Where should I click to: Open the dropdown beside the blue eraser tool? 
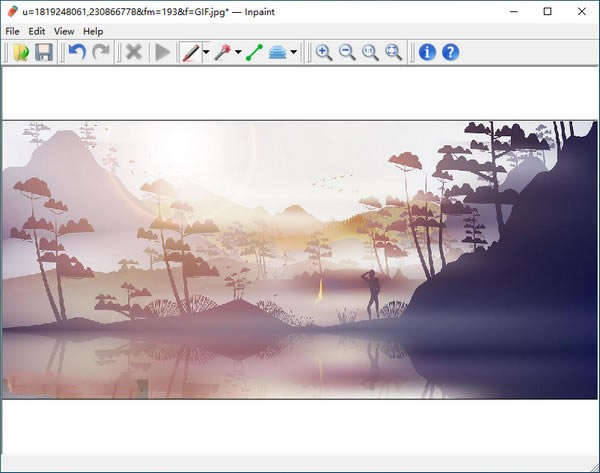(293, 53)
